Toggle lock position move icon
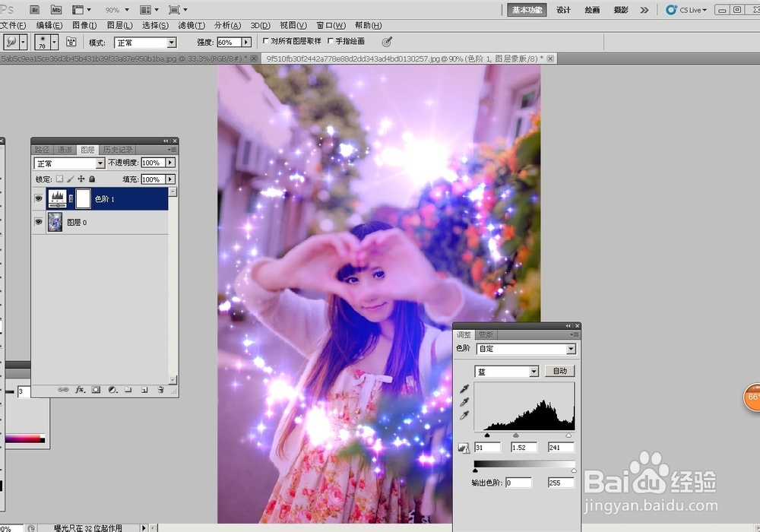Screen dimensions: 760x532 (81, 179)
